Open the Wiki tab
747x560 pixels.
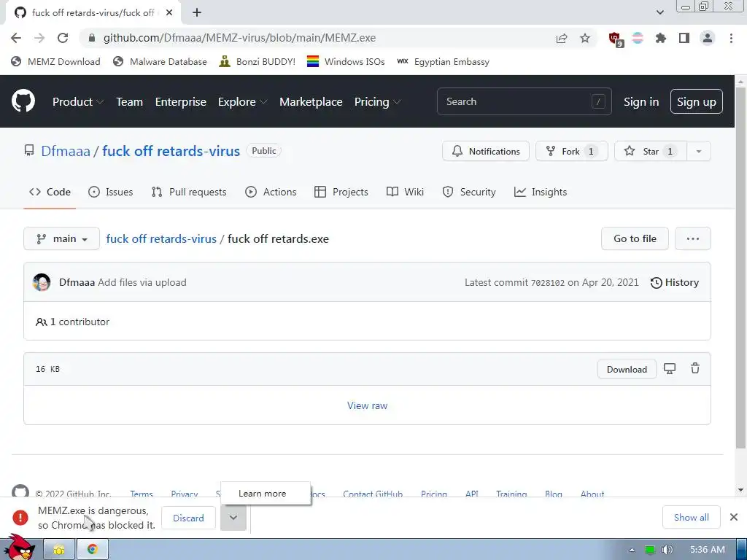tap(405, 192)
